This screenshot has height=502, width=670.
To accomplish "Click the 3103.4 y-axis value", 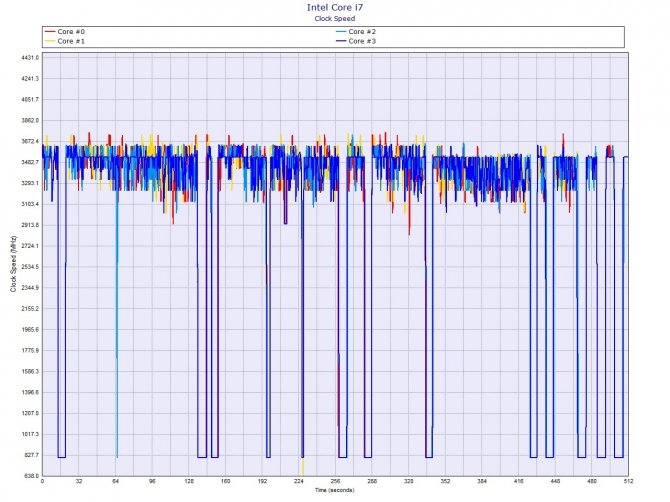I will (x=30, y=204).
